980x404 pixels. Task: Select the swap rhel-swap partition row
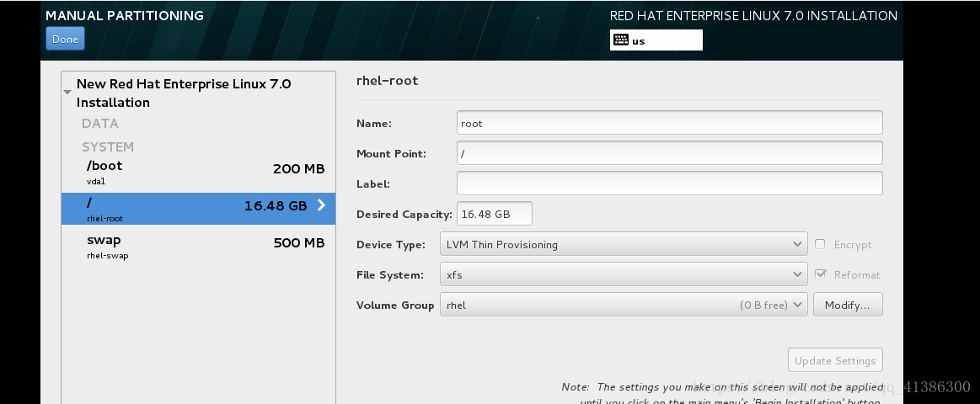coord(198,246)
